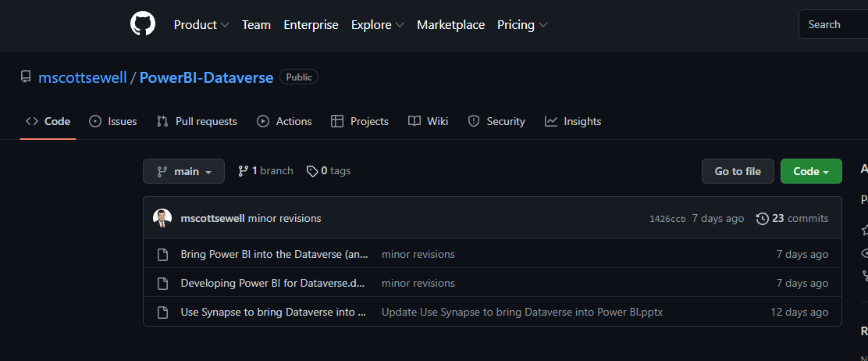Switch to the Issues tab
The width and height of the screenshot is (868, 361).
tap(113, 121)
